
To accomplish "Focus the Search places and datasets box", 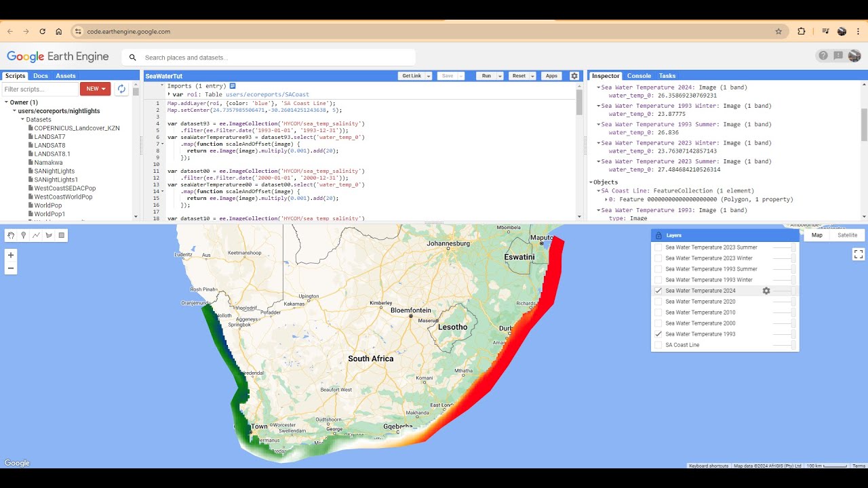I will [269, 58].
